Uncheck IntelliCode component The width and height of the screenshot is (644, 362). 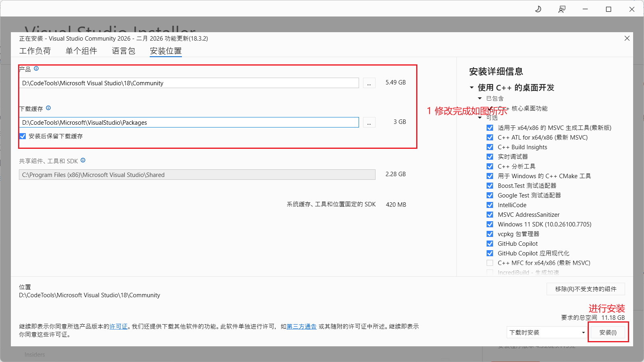490,205
